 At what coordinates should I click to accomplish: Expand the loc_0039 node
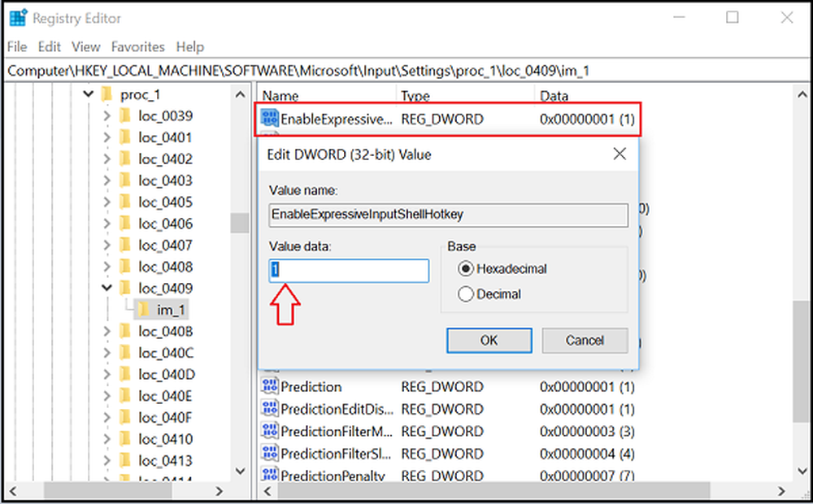(107, 115)
